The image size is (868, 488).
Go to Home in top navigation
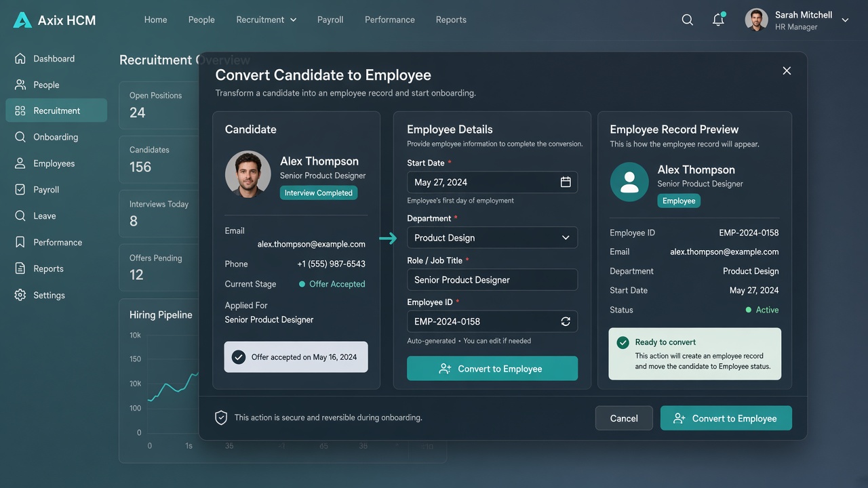155,20
